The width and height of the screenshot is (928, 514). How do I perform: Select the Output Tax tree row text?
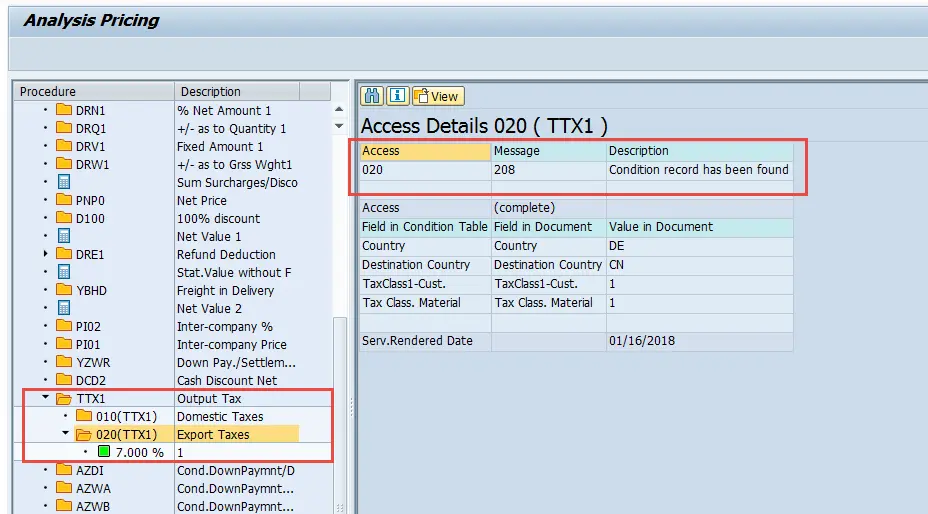click(209, 399)
